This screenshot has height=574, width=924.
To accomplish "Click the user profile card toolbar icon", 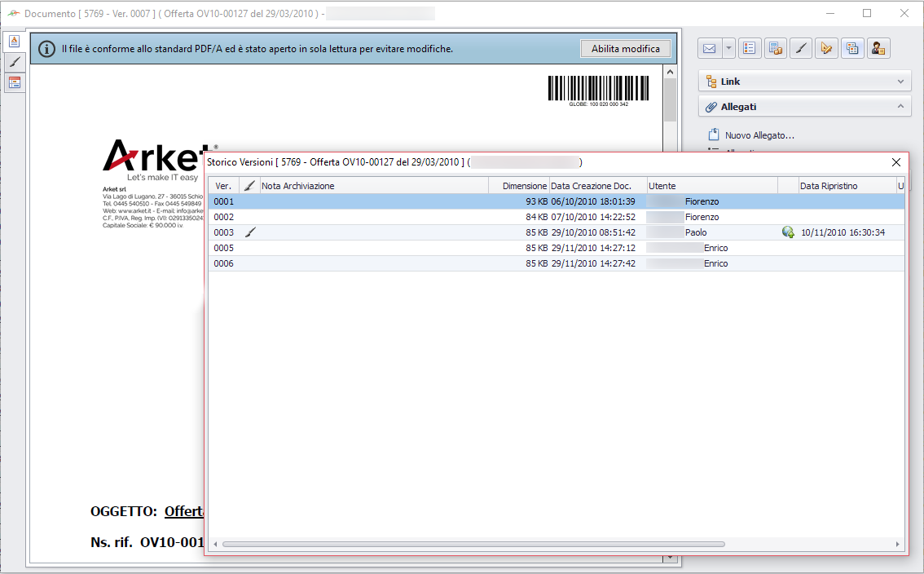I will tap(878, 47).
